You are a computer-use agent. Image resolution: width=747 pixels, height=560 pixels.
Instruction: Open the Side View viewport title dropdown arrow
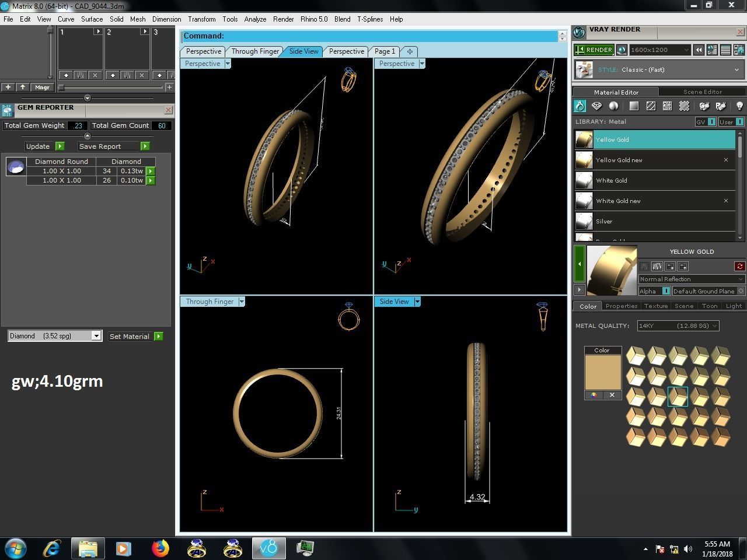point(417,302)
